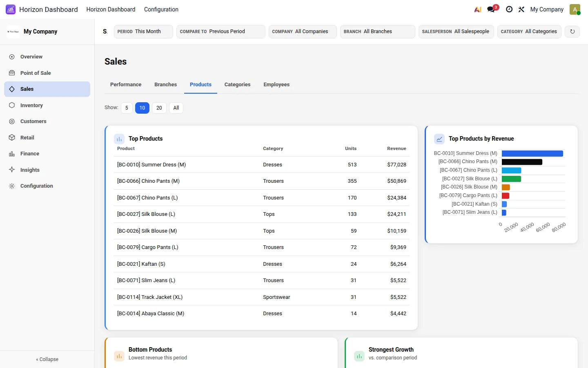Click the blue Summer Dress (M) revenue bar
Viewport: 588px width, 368px height.
(532, 154)
